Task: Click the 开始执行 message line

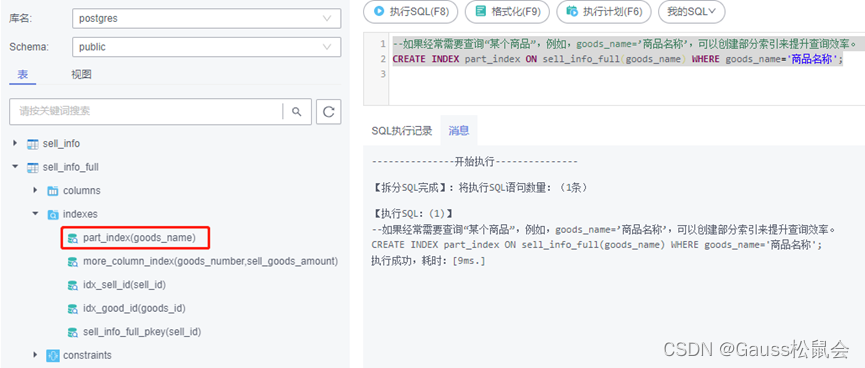Action: coord(474,162)
